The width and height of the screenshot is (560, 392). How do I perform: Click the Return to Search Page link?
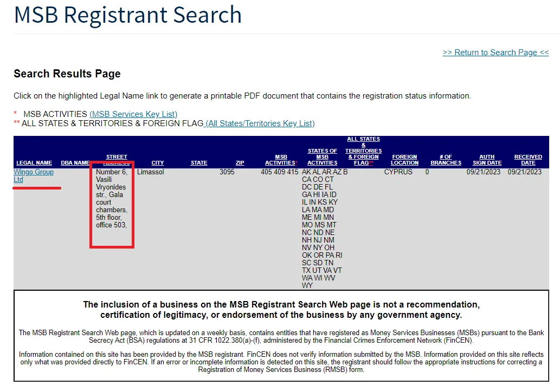coord(495,53)
